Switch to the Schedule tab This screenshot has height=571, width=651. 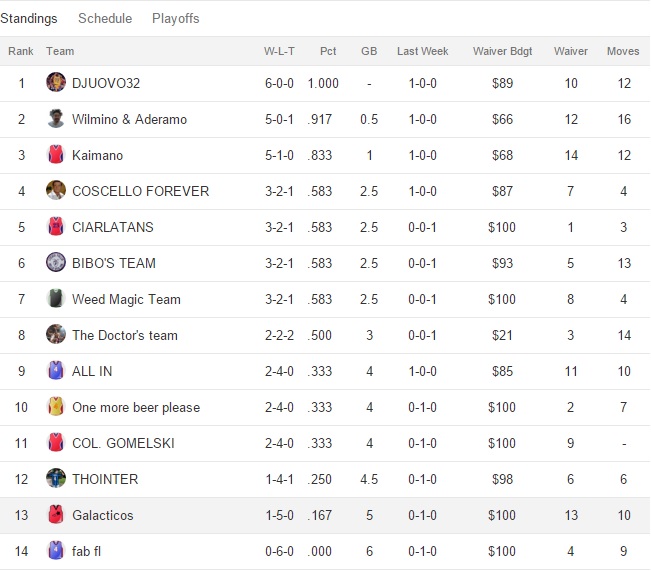(105, 18)
